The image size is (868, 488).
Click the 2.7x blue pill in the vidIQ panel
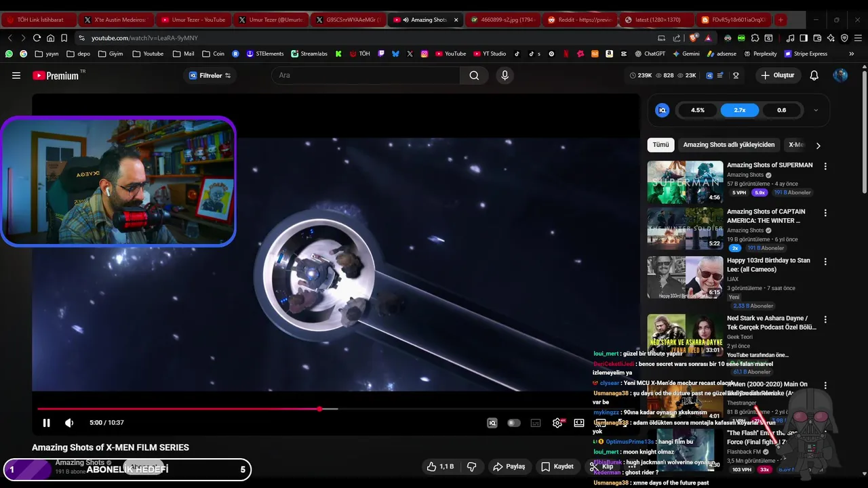pyautogui.click(x=739, y=110)
